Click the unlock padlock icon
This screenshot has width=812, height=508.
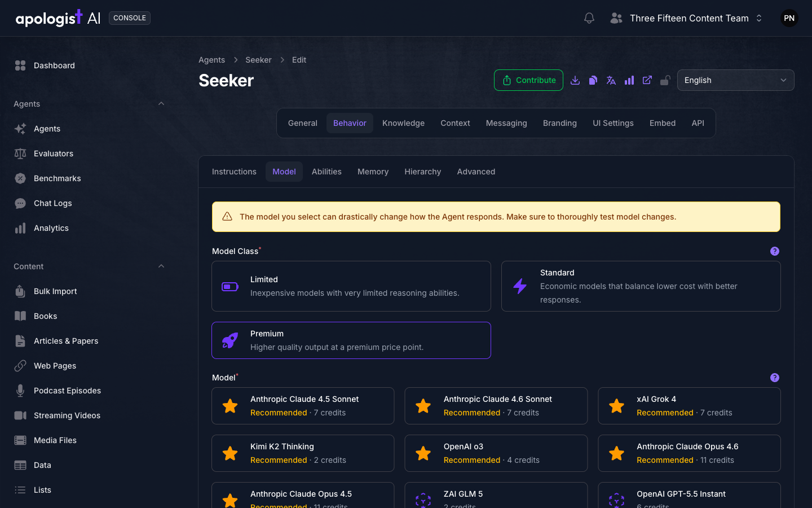[665, 80]
